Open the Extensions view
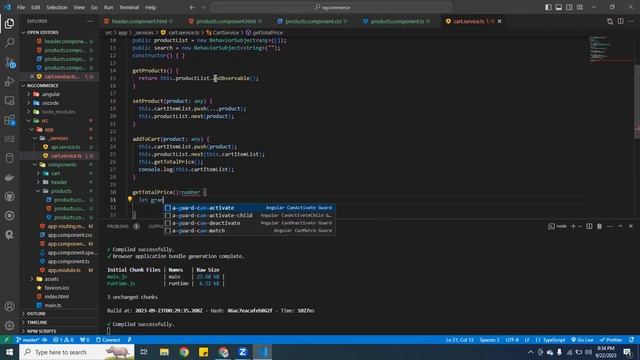 click(x=9, y=120)
